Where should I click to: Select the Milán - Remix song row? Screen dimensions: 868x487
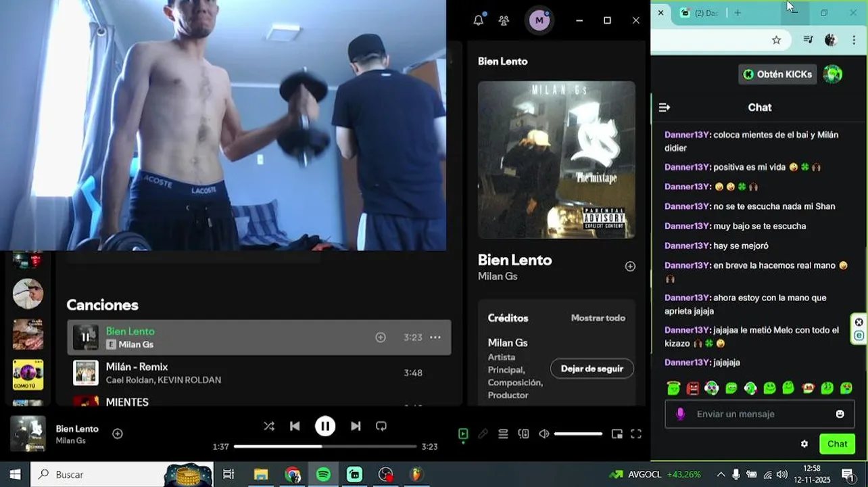259,373
